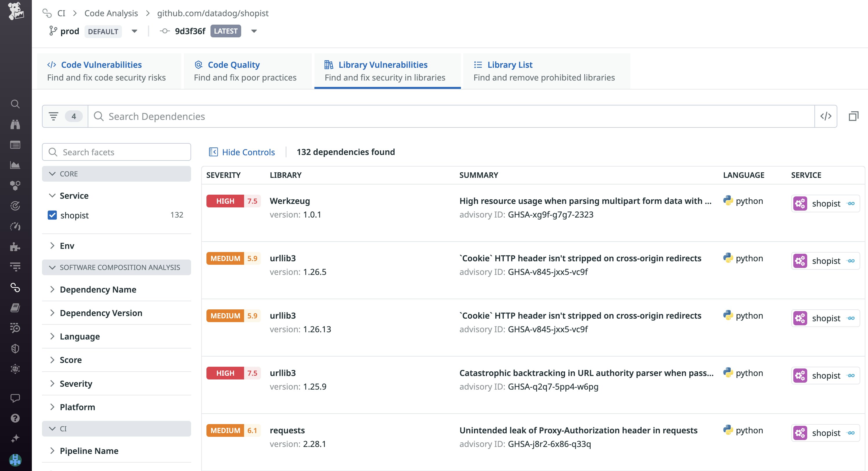Click the Hide Controls link
The height and width of the screenshot is (471, 868).
pyautogui.click(x=248, y=152)
